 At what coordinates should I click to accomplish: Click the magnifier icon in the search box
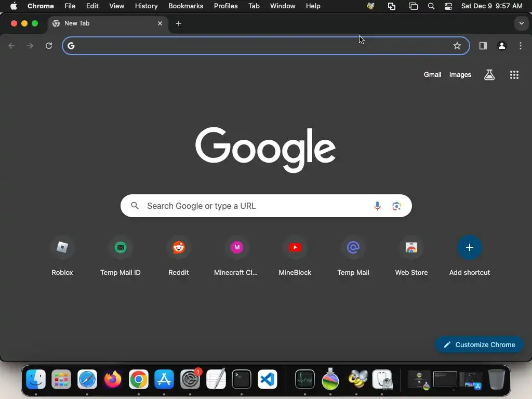point(135,206)
